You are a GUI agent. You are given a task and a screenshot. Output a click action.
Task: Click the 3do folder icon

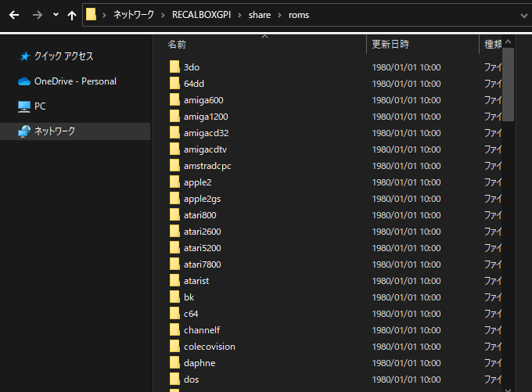point(174,67)
